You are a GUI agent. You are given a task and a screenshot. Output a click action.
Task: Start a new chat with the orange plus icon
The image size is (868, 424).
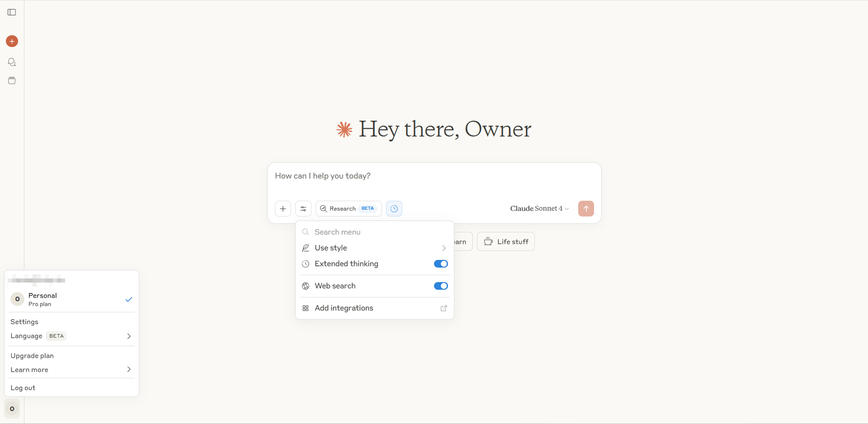coord(12,41)
